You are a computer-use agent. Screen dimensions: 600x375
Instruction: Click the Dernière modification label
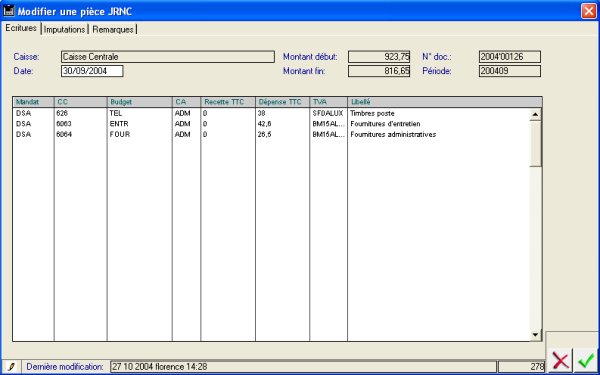(65, 367)
